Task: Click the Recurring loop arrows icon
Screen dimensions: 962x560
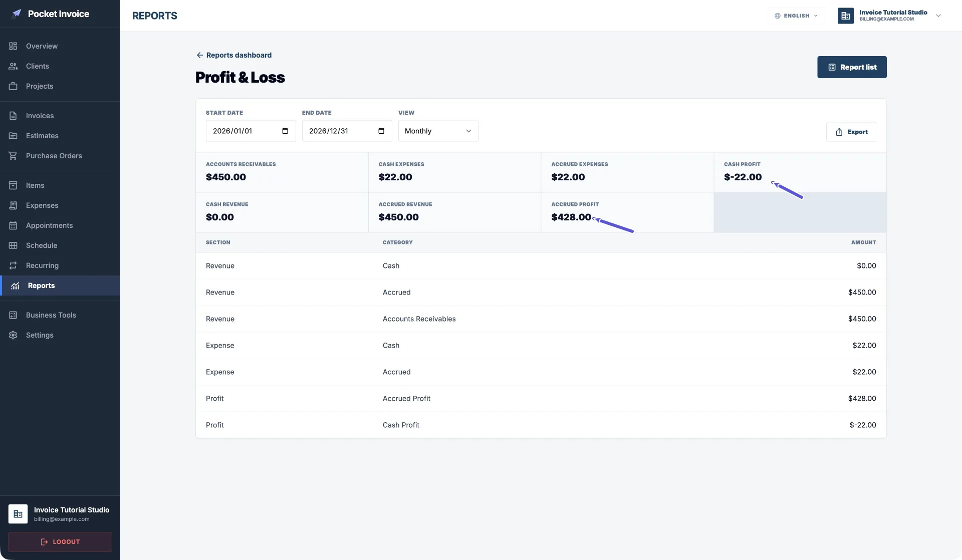Action: coord(13,265)
